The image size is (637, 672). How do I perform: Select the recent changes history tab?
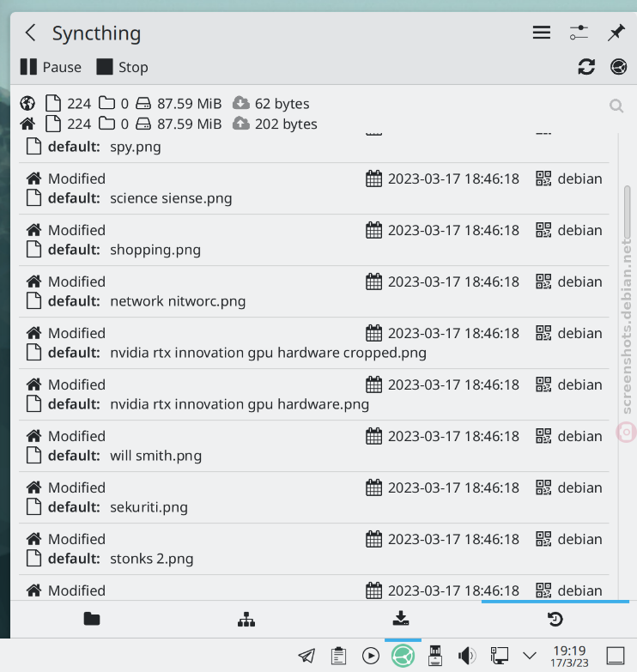coord(555,619)
